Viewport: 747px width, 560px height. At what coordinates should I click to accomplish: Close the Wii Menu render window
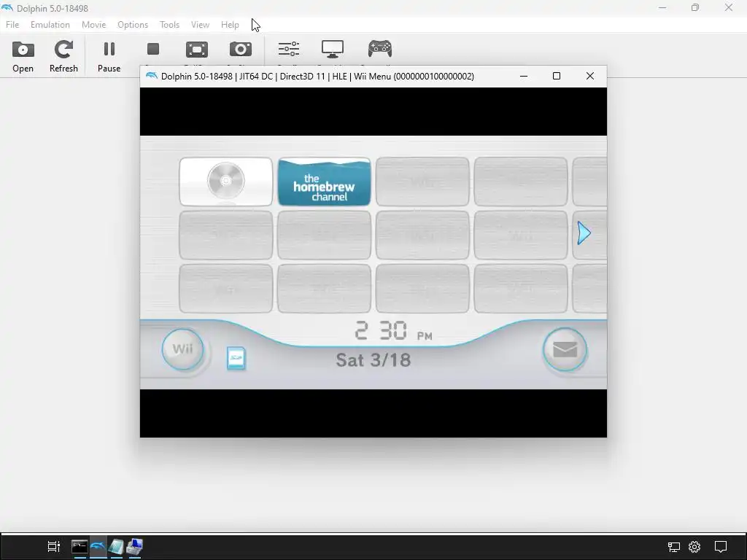point(589,76)
